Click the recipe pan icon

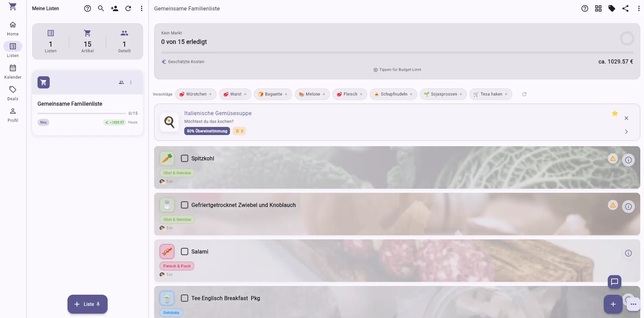(169, 122)
